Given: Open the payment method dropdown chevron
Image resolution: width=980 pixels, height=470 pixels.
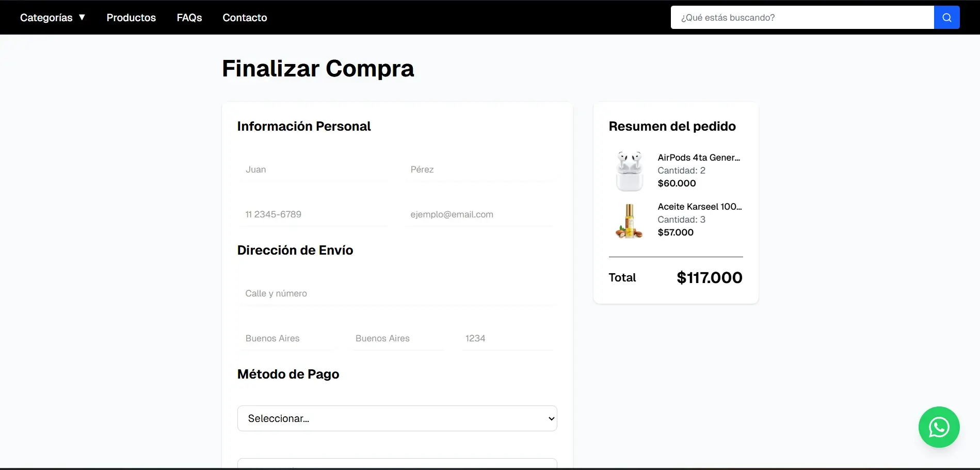Looking at the screenshot, I should (550, 418).
